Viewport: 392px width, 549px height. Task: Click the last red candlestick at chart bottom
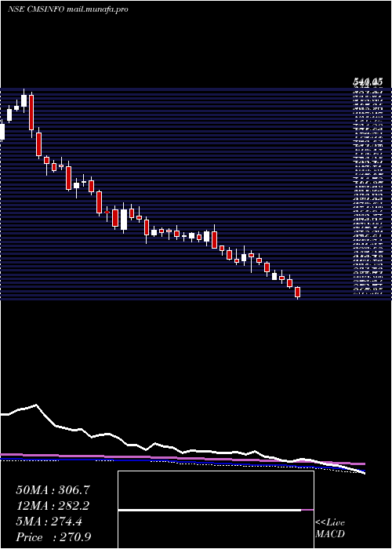click(297, 293)
